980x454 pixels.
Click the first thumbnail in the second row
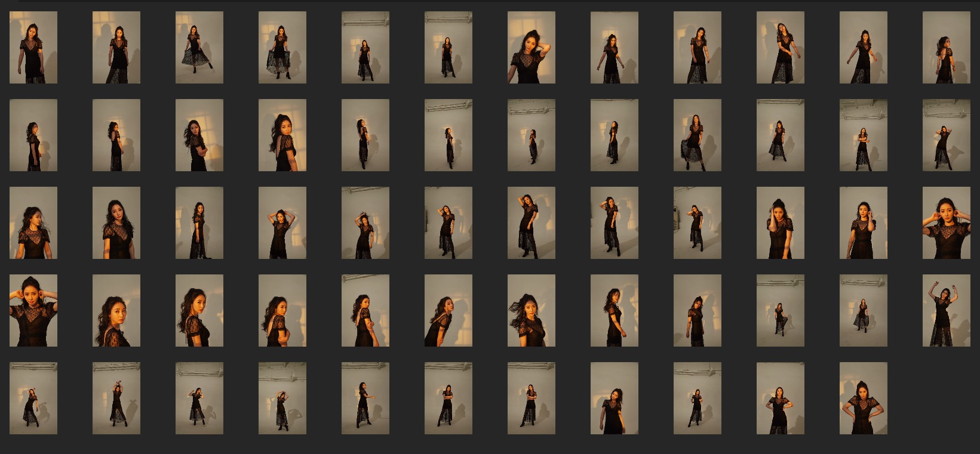[33, 135]
